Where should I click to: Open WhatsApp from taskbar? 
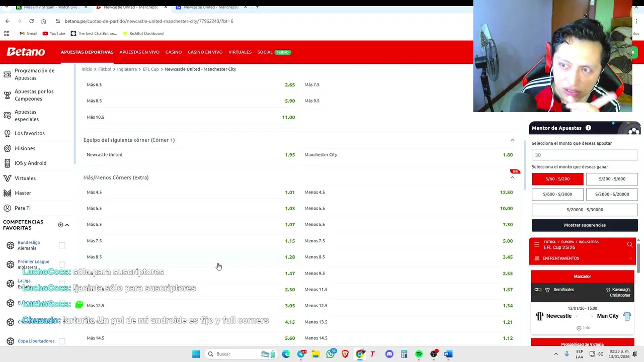tap(331, 354)
